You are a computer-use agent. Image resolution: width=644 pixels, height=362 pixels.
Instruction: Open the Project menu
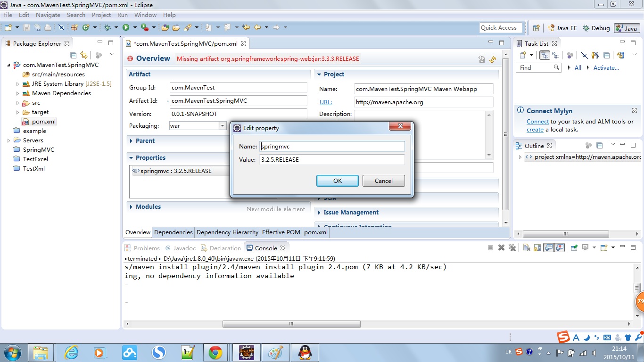[101, 15]
